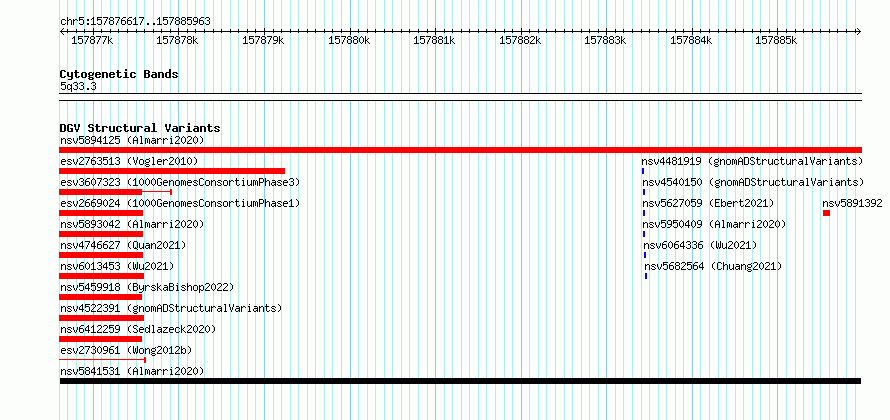The width and height of the screenshot is (890, 420).
Task: Select the long red bar for nsv5894125
Action: click(460, 150)
